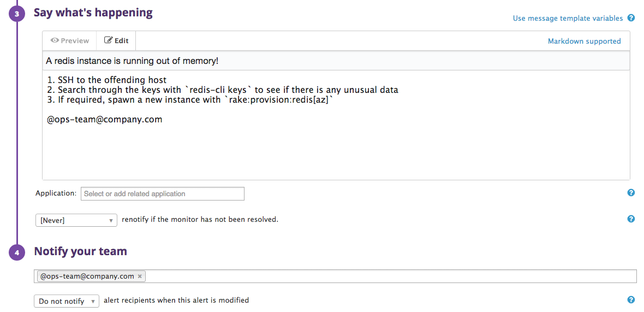
Task: Open the [Never] renotify dropdown
Action: (x=76, y=220)
